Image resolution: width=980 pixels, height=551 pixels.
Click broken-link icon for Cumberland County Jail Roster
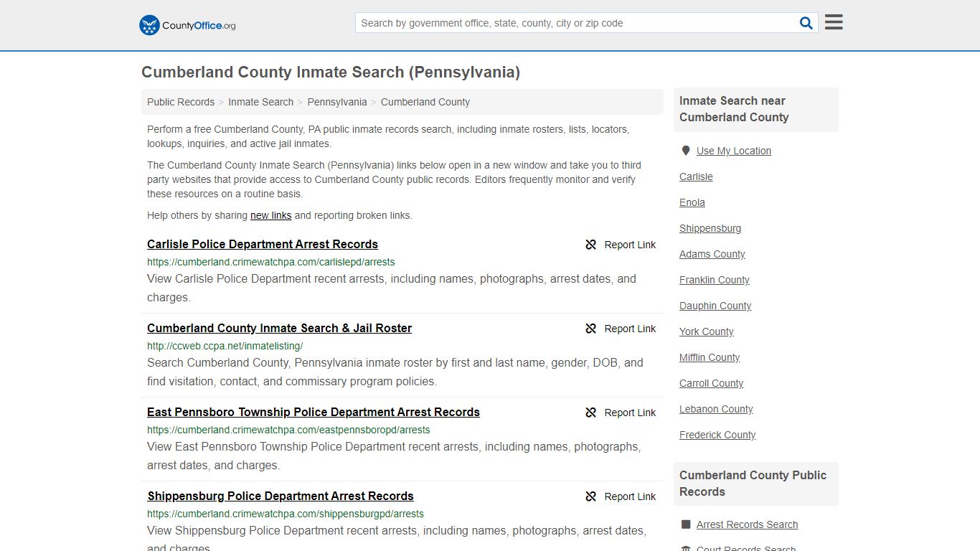point(590,329)
